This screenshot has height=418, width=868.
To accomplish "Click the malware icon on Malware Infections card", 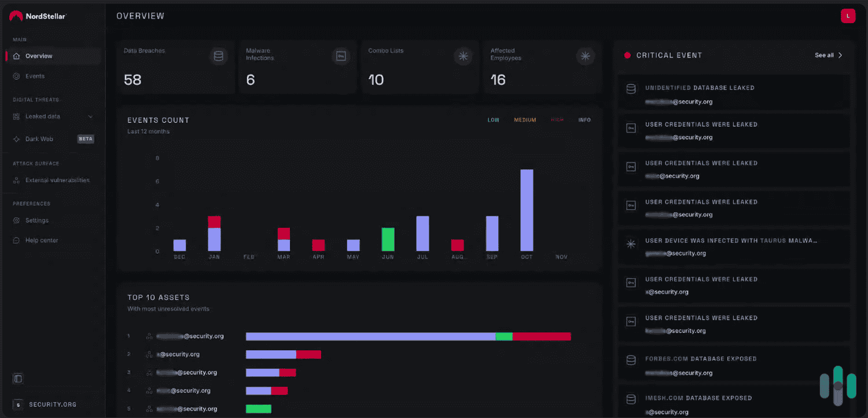I will pyautogui.click(x=341, y=56).
